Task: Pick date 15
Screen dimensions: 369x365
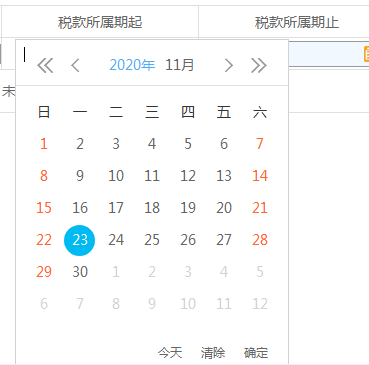Action: 44,208
